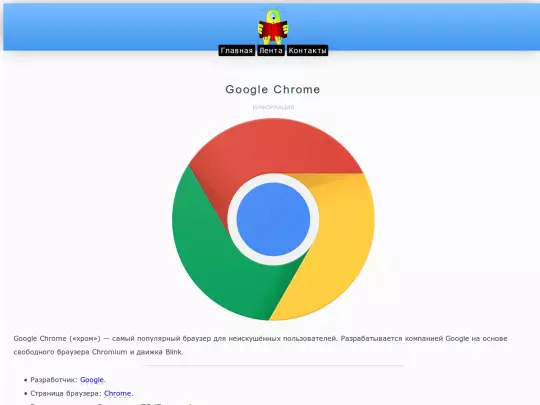Click the Google Chrome page heading

(x=273, y=90)
